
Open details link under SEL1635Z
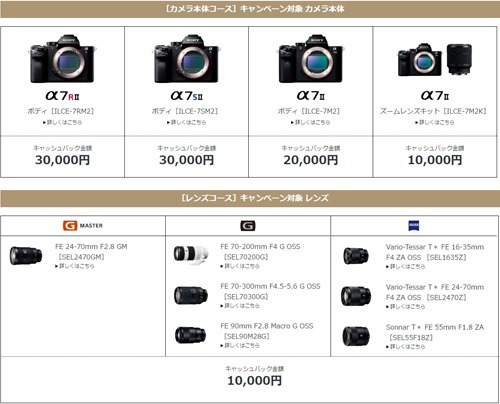pyautogui.click(x=406, y=266)
